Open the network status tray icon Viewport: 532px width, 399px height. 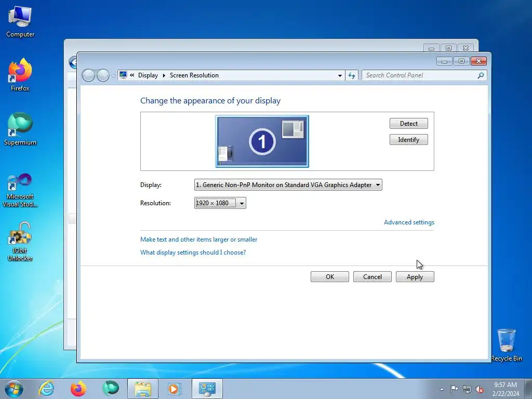(467, 389)
